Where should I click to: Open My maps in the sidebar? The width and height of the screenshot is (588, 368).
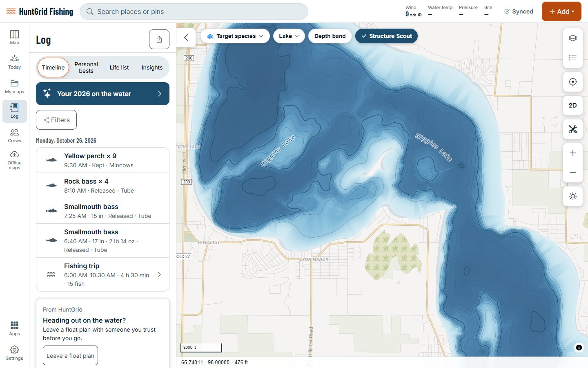14,86
